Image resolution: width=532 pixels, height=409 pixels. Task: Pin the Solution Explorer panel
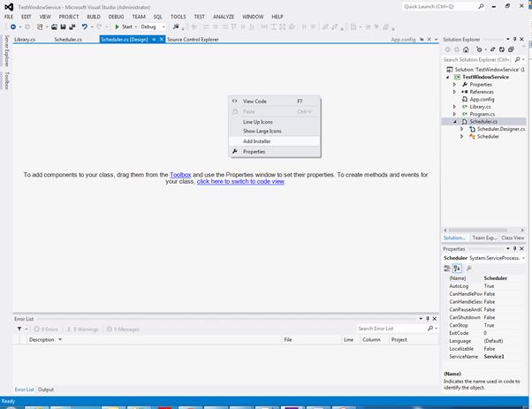pyautogui.click(x=514, y=40)
